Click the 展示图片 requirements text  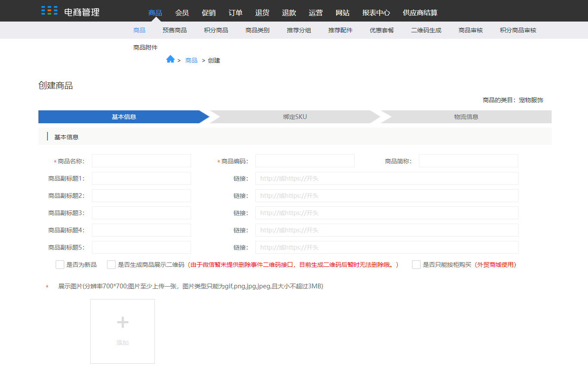point(191,286)
